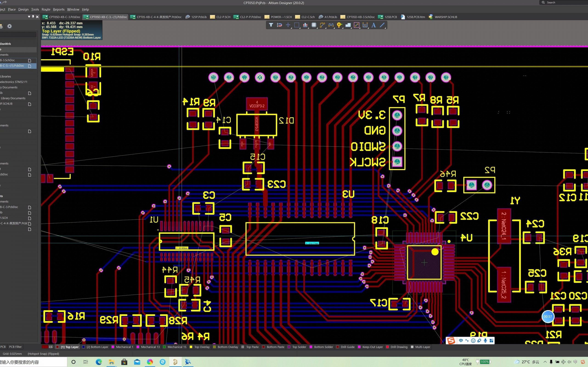Click the Top Overlay color swatch
The image size is (588, 367).
point(191,347)
